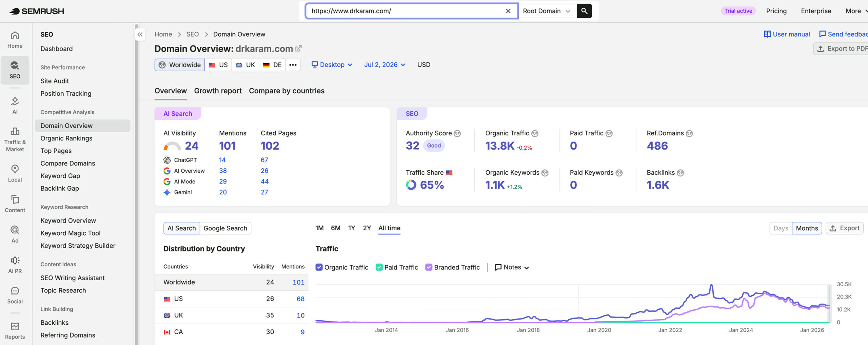This screenshot has width=868, height=345.
Task: Click the Gemini star icon
Action: 167,192
